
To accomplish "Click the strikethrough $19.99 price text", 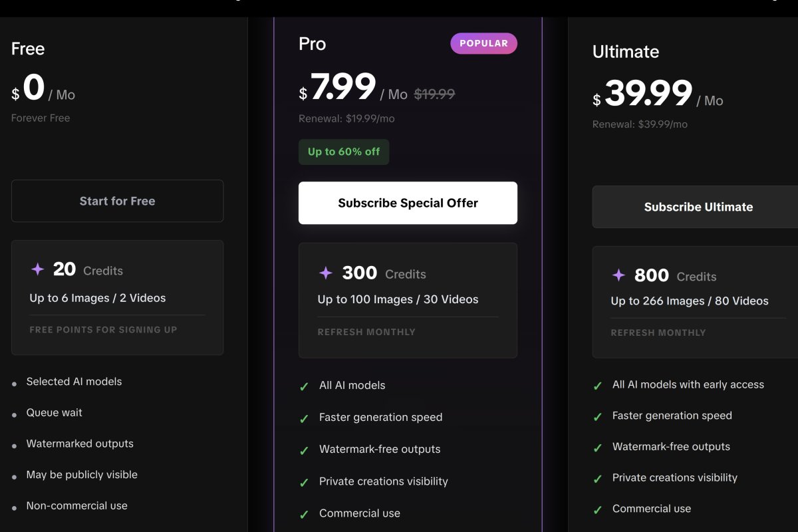I will point(436,94).
